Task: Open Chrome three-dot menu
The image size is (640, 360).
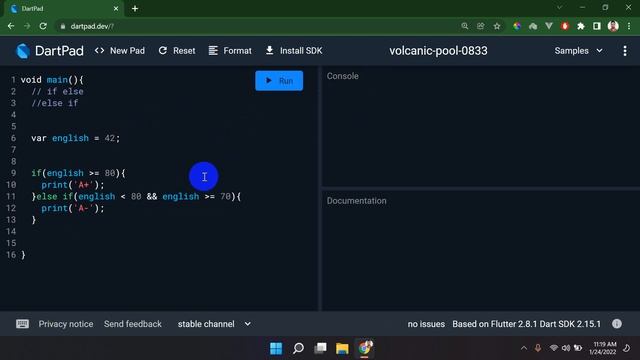Action: [629, 26]
